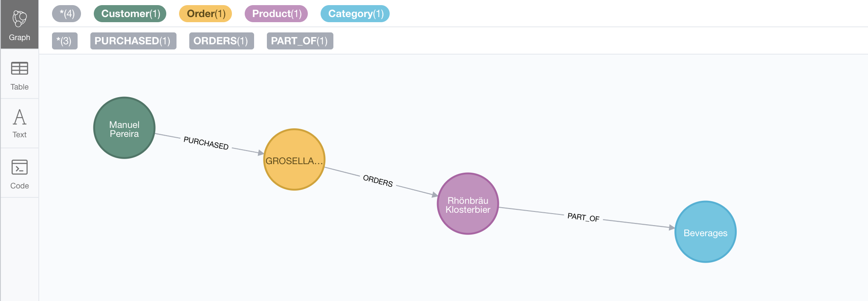Switch to the Graph view

(x=19, y=25)
